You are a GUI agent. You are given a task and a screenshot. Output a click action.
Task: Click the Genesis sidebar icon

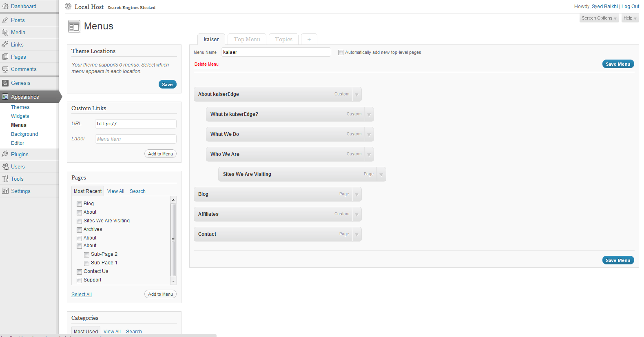click(5, 83)
